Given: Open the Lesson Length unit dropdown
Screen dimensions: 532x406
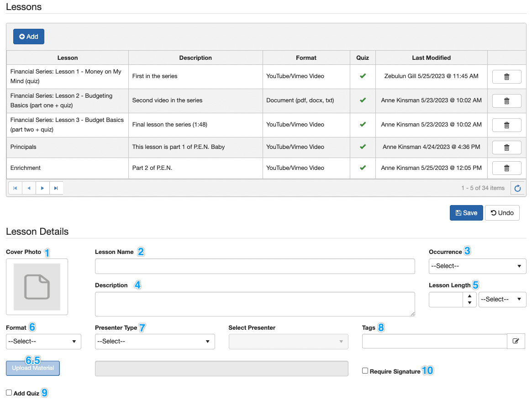Looking at the screenshot, I should [x=502, y=300].
